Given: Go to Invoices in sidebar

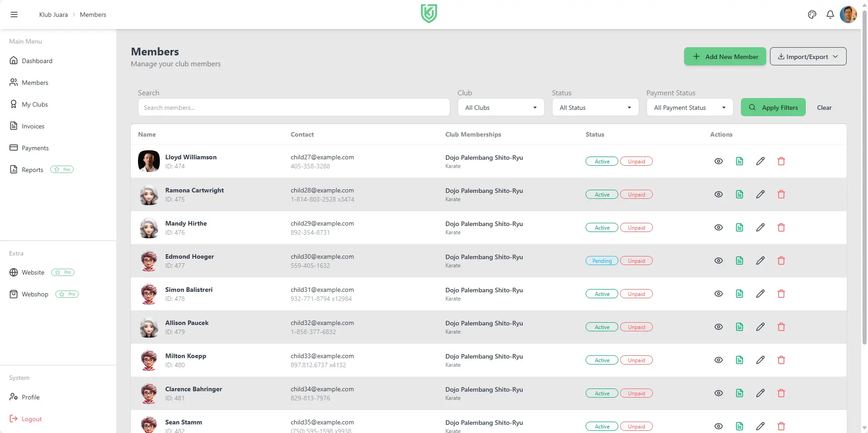Looking at the screenshot, I should tap(33, 126).
